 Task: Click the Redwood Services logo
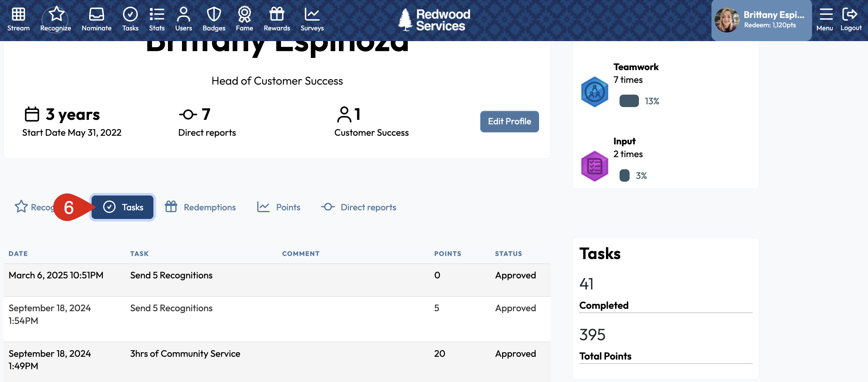(434, 20)
